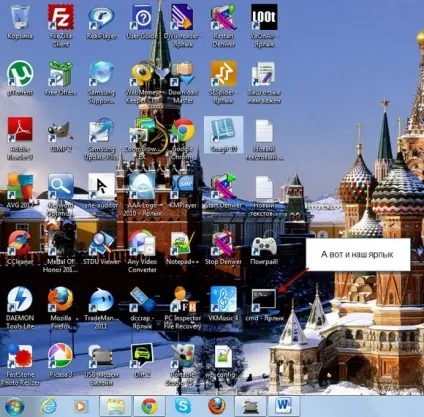Viewport: 424px width, 417px height.
Task: Select the site-auditor shortcut icon
Action: 101,187
